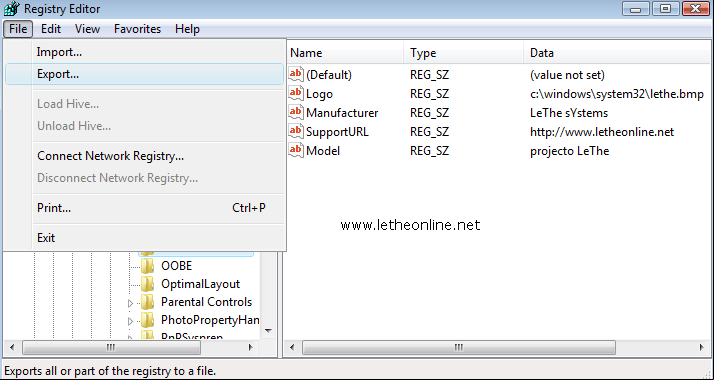Click the Registry Editor title bar icon
The image size is (714, 380).
[11, 9]
